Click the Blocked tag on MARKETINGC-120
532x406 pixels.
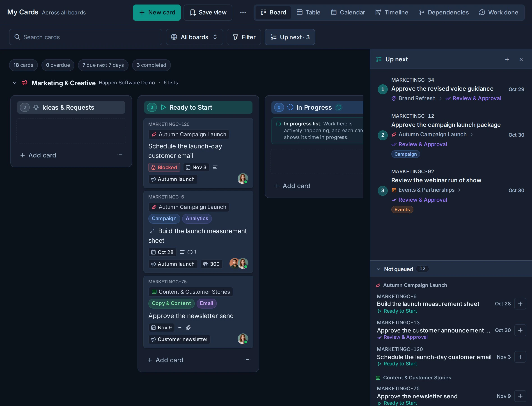pyautogui.click(x=164, y=167)
